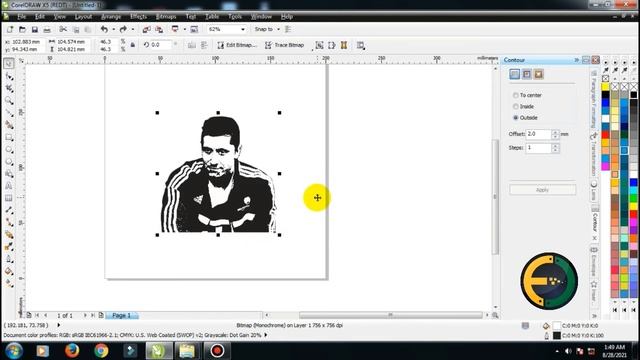Open the Transformation docker tab
This screenshot has width=640, height=360.
click(x=594, y=155)
